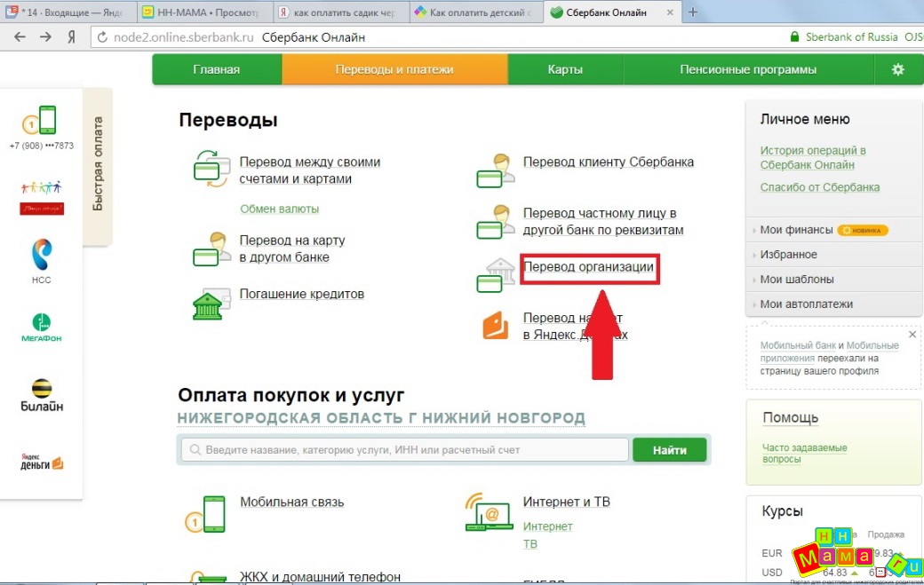Open Спасибо от Сбербанка link

pyautogui.click(x=820, y=187)
